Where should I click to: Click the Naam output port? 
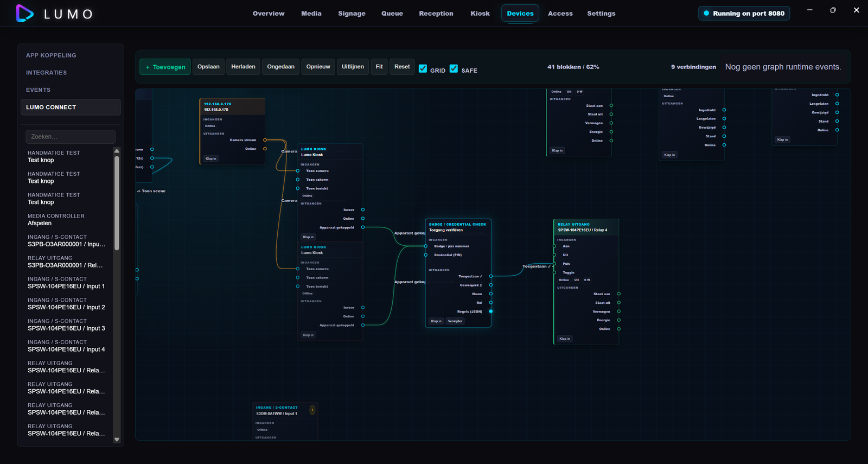pyautogui.click(x=491, y=294)
